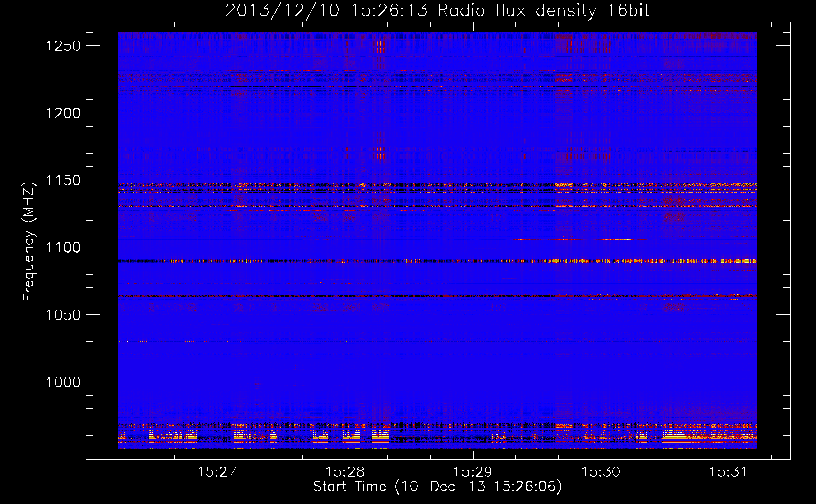Click the 1150 frequency tick label
Screen dimensions: 816x504
(x=64, y=180)
